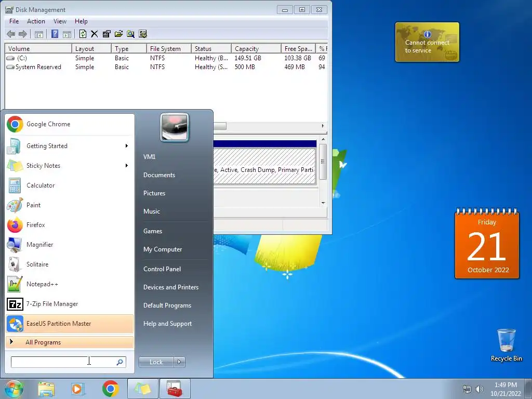
Task: Open the Action menu
Action: pos(36,21)
